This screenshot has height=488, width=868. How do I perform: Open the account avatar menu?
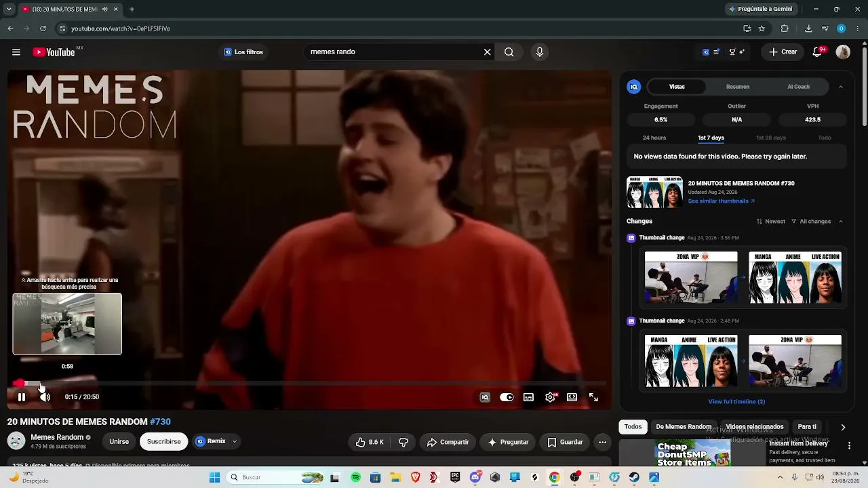(843, 52)
